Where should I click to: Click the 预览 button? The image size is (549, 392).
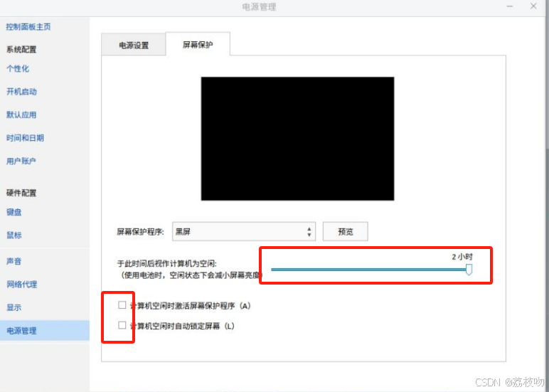345,231
